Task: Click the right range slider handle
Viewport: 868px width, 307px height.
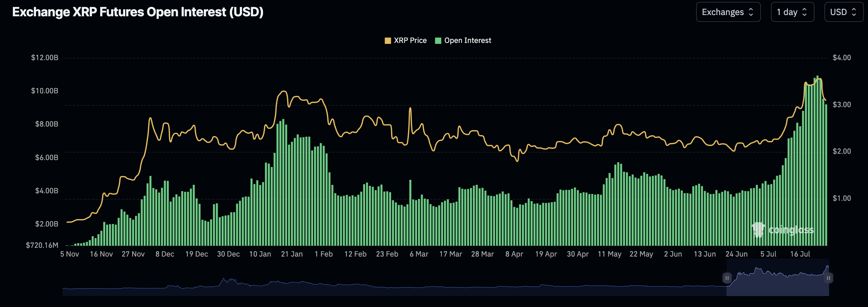Action: (x=828, y=278)
